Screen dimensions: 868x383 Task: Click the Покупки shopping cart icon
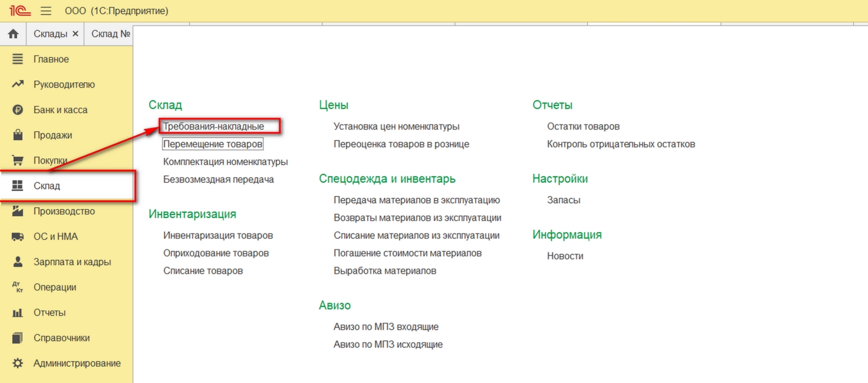[x=18, y=161]
